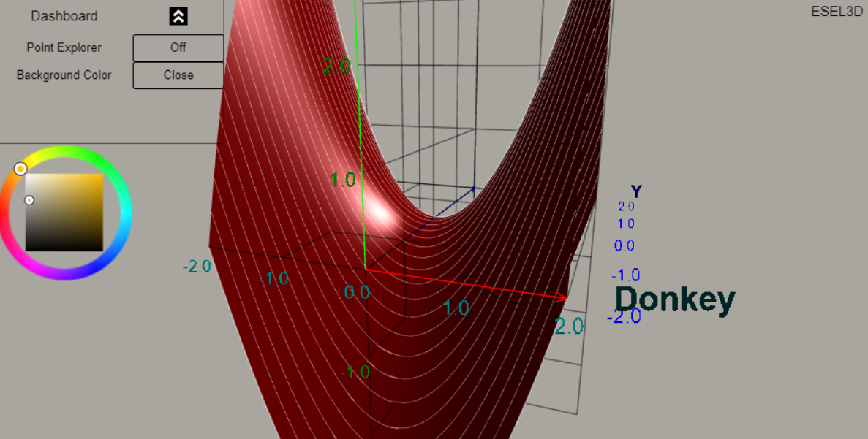The image size is (868, 439).
Task: Click the ESEL3D label
Action: point(837,12)
